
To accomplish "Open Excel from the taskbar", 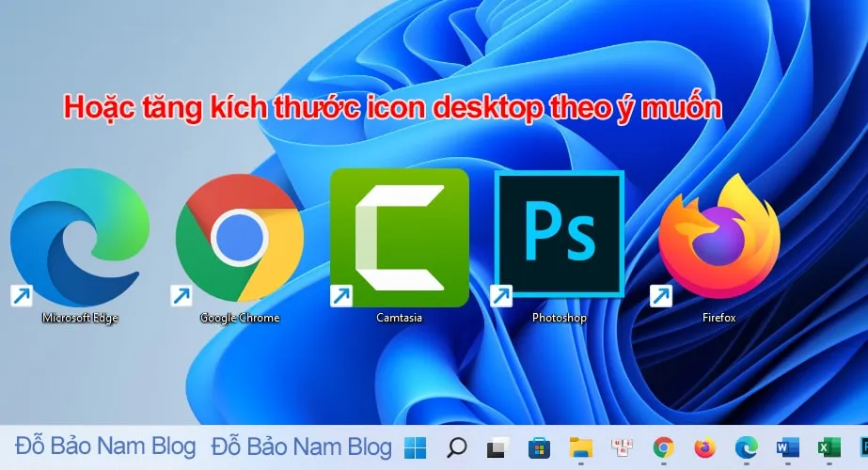I will (829, 447).
